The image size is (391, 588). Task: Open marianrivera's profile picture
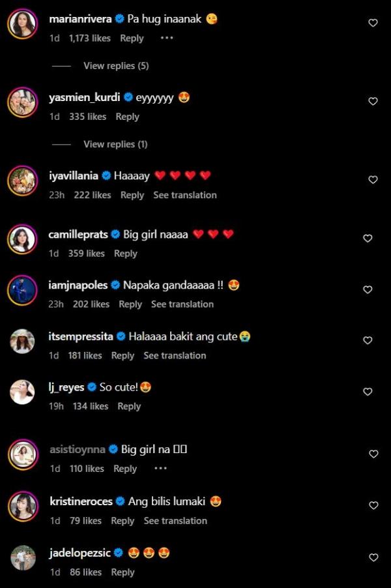pos(22,25)
